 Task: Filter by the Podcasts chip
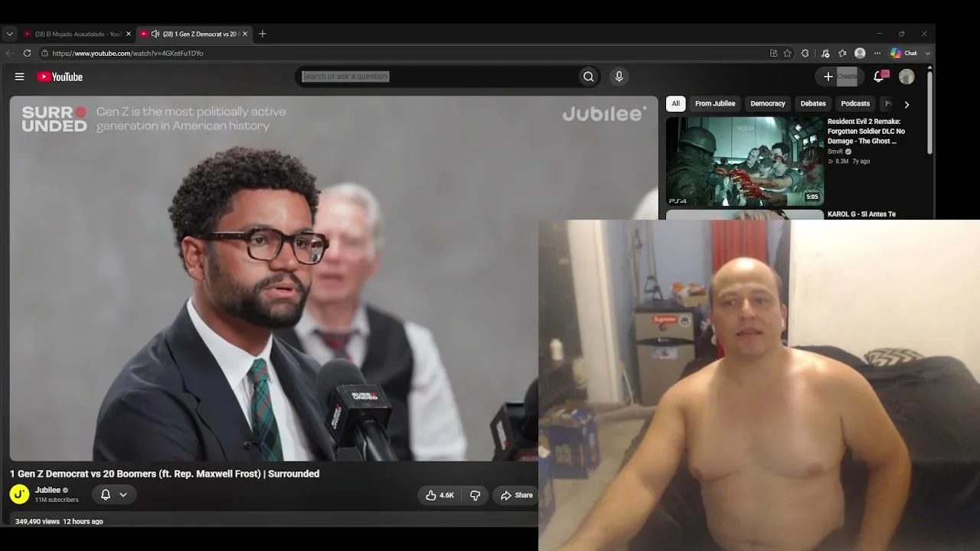855,103
